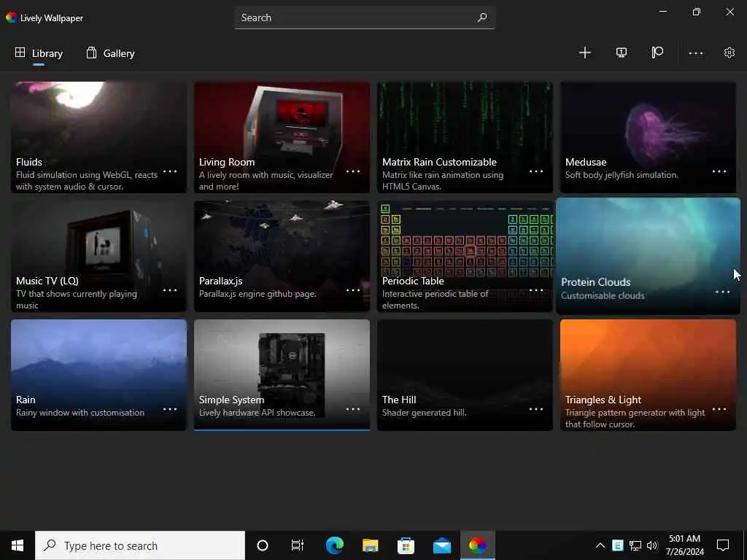Open more options for Periodic Table wallpaper
Image resolution: width=747 pixels, height=560 pixels.
point(536,290)
